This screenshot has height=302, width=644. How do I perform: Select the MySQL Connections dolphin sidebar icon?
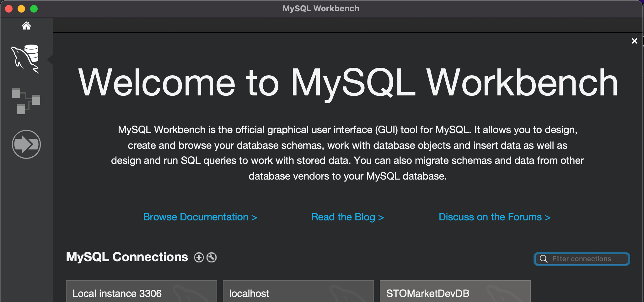tap(26, 59)
